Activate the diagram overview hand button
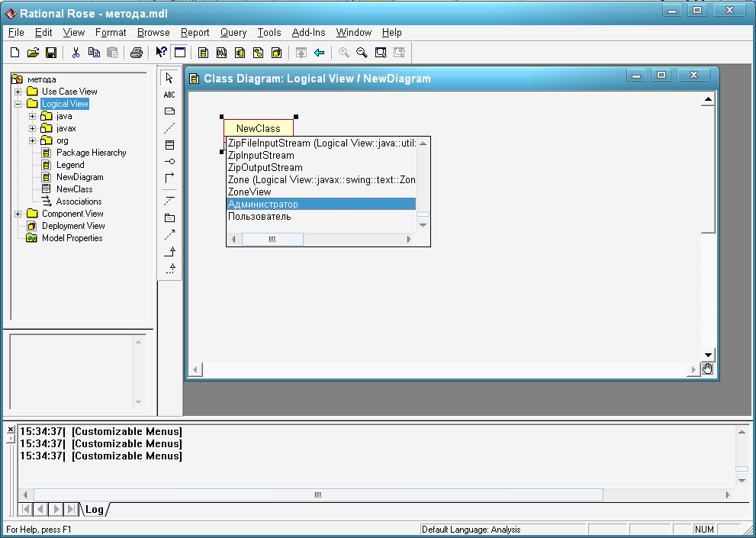Image resolution: width=756 pixels, height=538 pixels. click(x=707, y=369)
